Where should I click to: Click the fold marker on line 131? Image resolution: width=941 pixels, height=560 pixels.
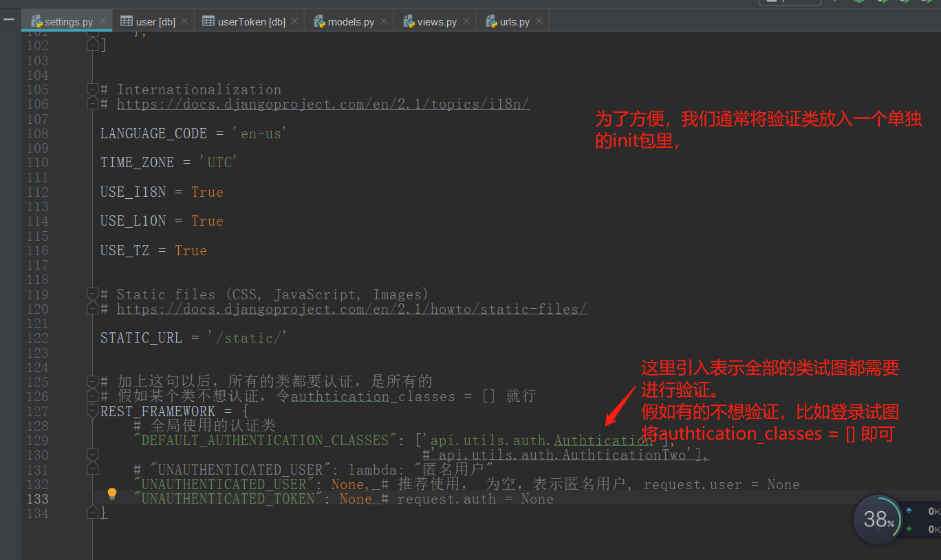click(x=93, y=469)
